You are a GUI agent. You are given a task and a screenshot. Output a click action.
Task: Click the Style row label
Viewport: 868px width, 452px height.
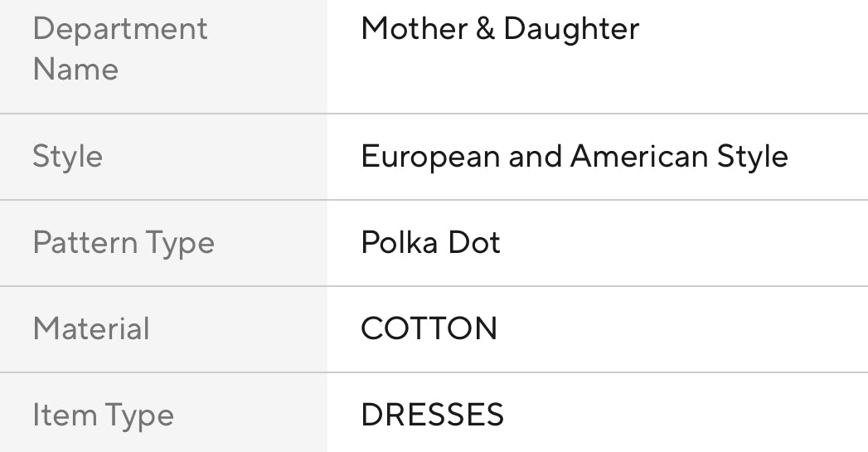click(67, 157)
